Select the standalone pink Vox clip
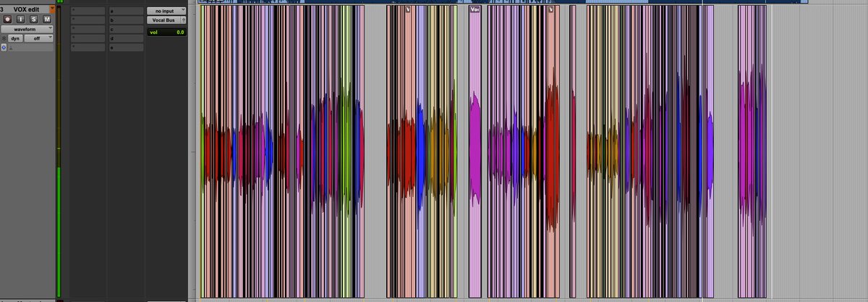This screenshot has width=868, height=302. click(x=475, y=151)
